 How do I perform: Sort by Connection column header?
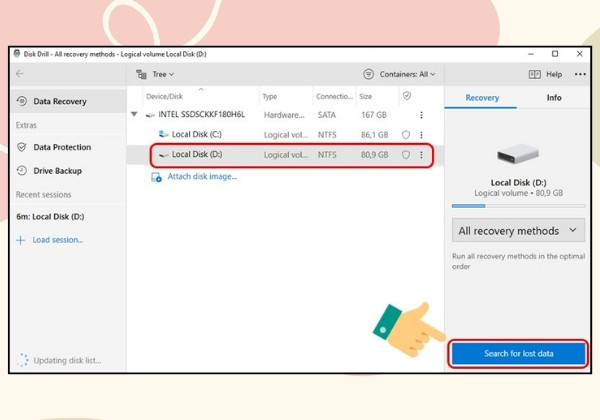click(x=334, y=96)
